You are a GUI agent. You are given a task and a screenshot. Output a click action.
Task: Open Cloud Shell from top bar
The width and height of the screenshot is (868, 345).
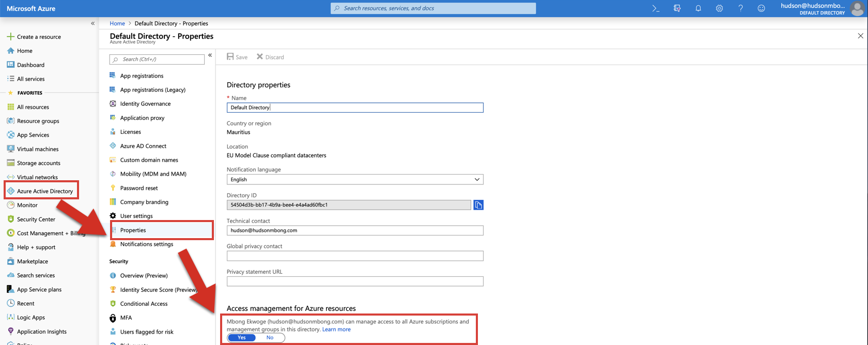[x=656, y=8]
